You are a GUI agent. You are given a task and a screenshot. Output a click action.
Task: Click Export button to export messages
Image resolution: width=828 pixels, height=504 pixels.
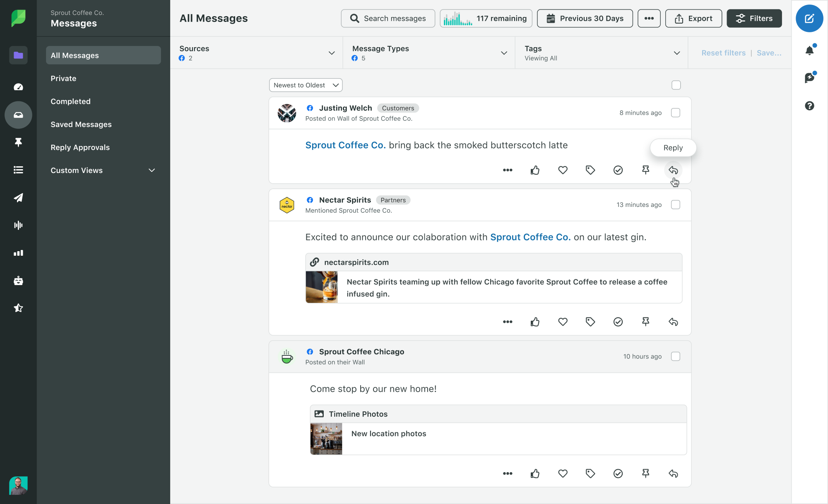point(694,18)
